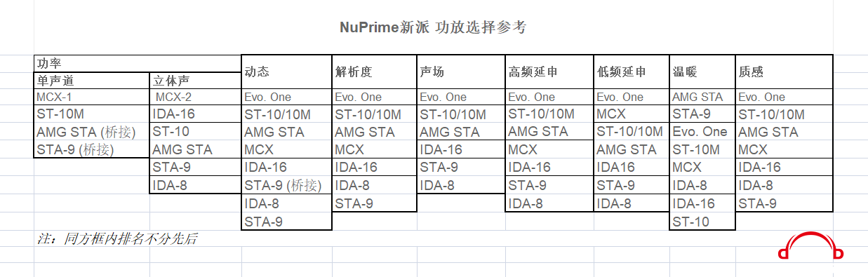This screenshot has height=277, width=868.
Task: Click the AMG STA (桥接) cell
Action: 92,132
